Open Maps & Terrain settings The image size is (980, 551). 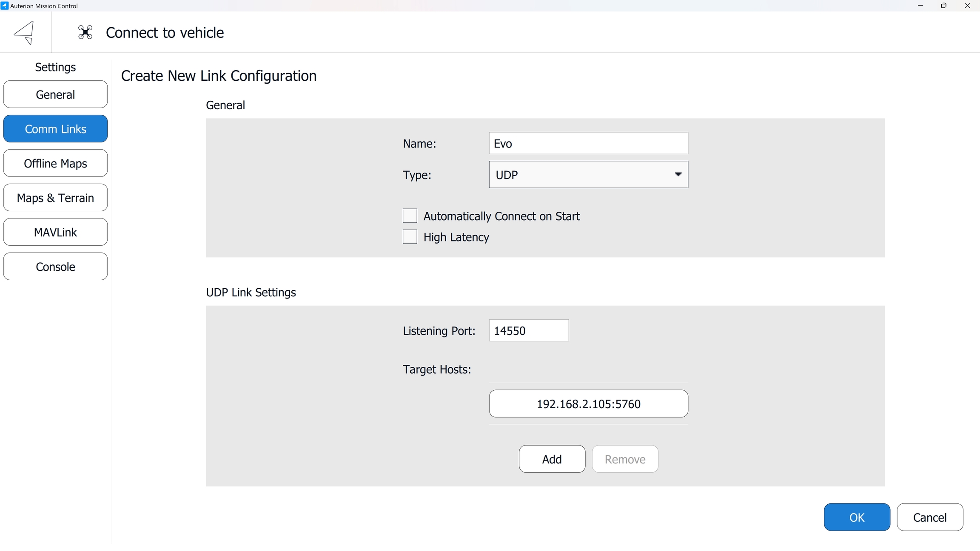(55, 198)
